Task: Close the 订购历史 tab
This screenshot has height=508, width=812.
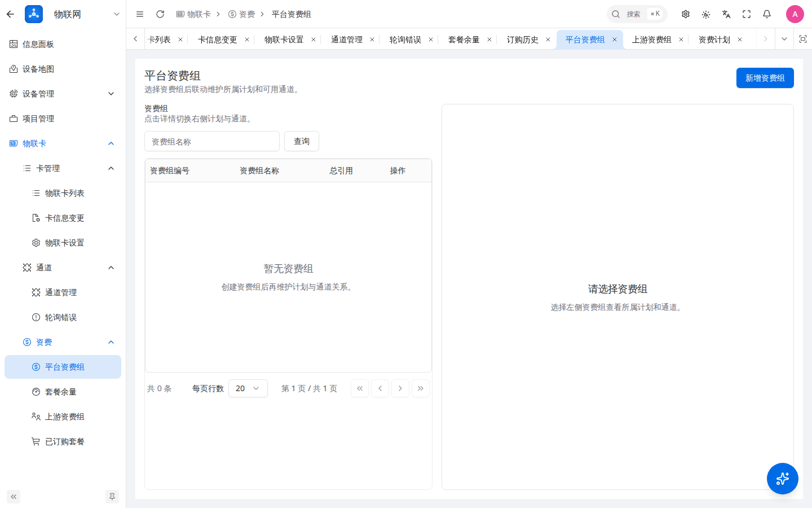Action: [x=548, y=40]
